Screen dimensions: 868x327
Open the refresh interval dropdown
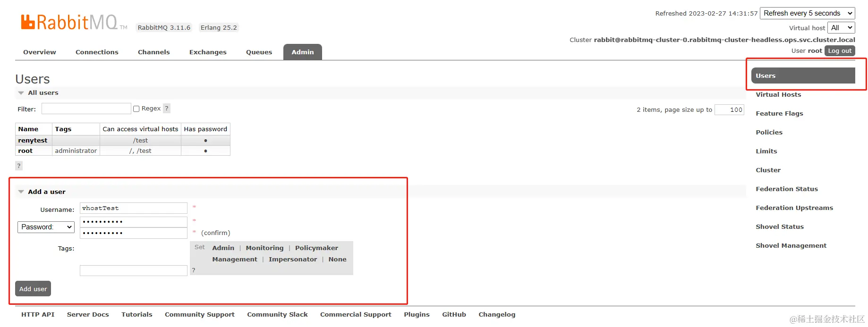pos(808,13)
